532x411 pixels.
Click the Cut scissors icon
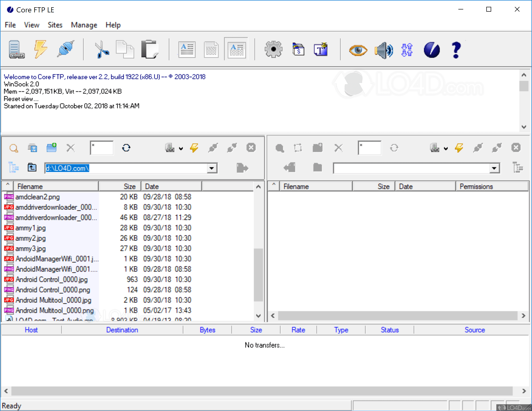101,49
